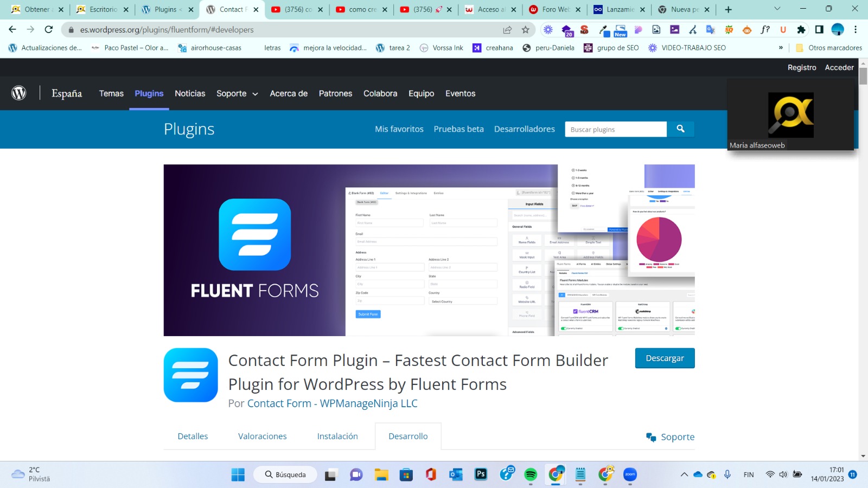Click the Contact Form - WPManageNinja LLC author link
Viewport: 868px width, 488px height.
click(333, 403)
